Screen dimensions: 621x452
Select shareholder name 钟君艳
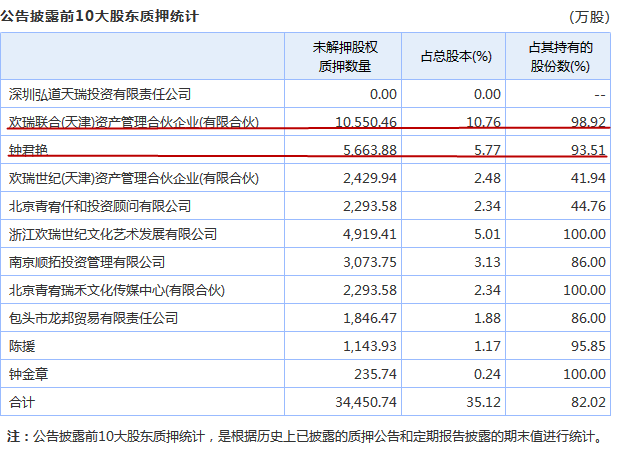click(x=28, y=150)
